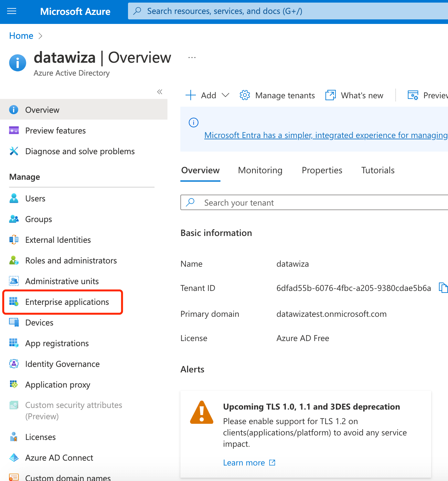Switch to the Tutorials tab
This screenshot has height=481, width=448.
378,170
